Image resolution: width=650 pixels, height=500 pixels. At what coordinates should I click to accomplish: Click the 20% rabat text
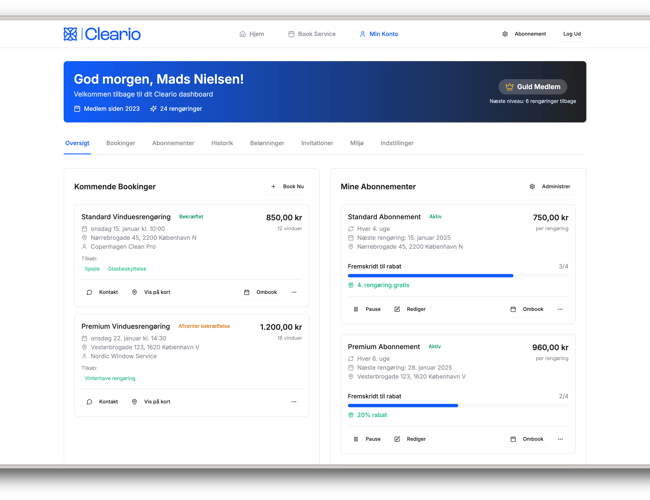(372, 415)
